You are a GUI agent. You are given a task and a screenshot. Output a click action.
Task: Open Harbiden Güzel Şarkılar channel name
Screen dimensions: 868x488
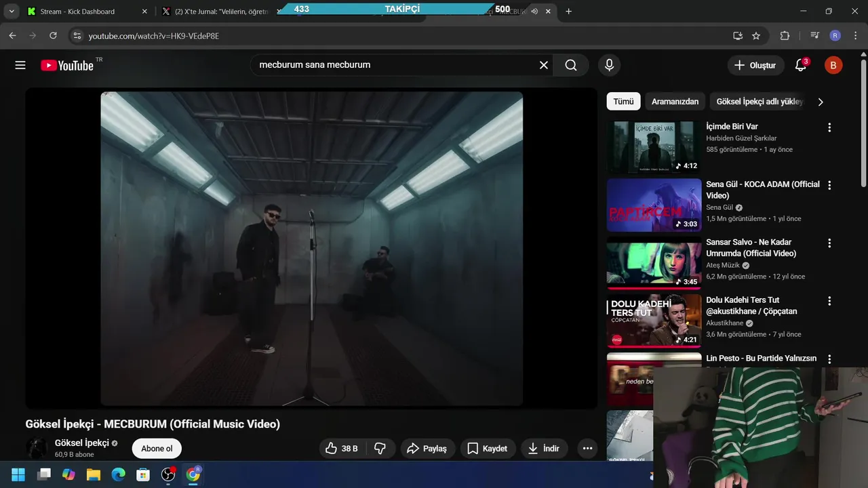[x=741, y=138]
